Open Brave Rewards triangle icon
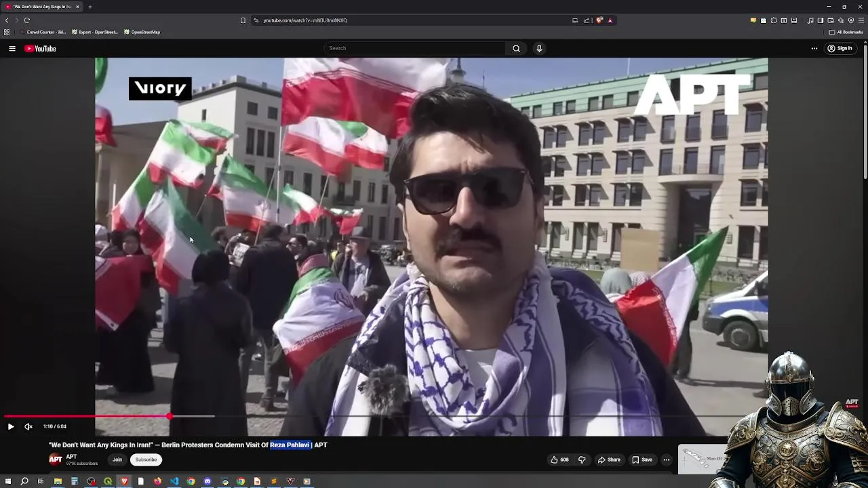This screenshot has width=868, height=488. [x=610, y=20]
